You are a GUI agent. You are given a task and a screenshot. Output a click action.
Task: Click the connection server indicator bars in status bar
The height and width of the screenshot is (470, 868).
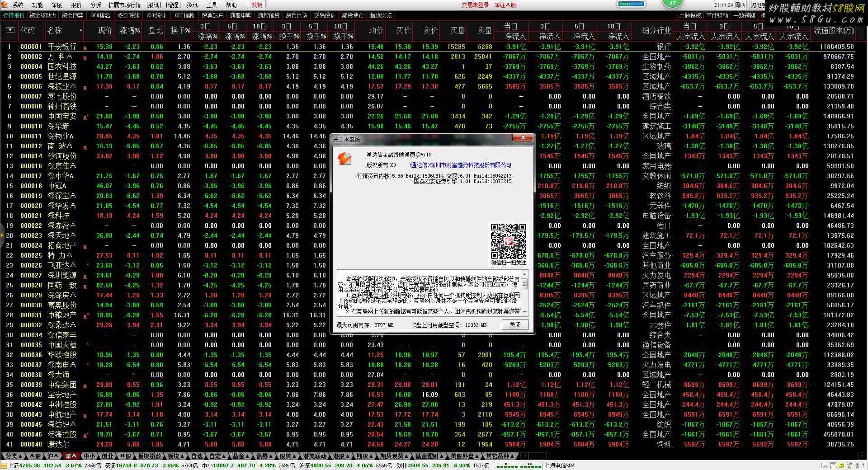tap(519, 466)
